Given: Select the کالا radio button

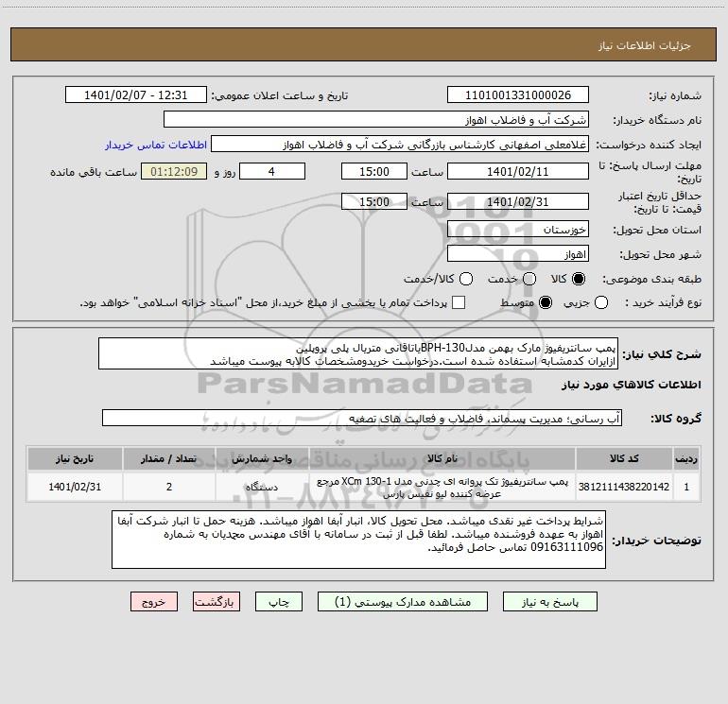Looking at the screenshot, I should click(x=579, y=279).
